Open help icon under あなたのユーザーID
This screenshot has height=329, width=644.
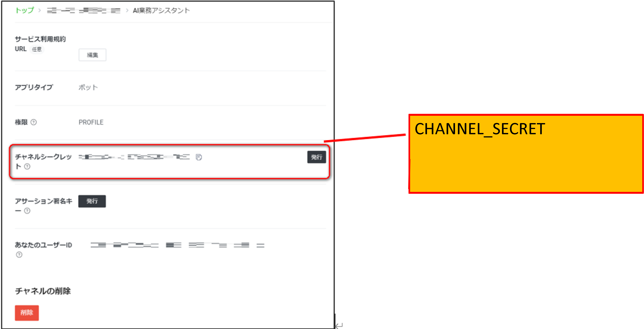click(x=19, y=255)
